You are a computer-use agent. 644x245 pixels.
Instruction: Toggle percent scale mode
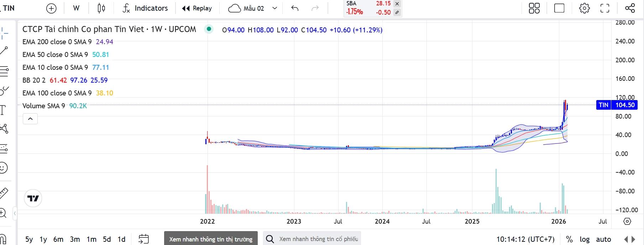569,239
